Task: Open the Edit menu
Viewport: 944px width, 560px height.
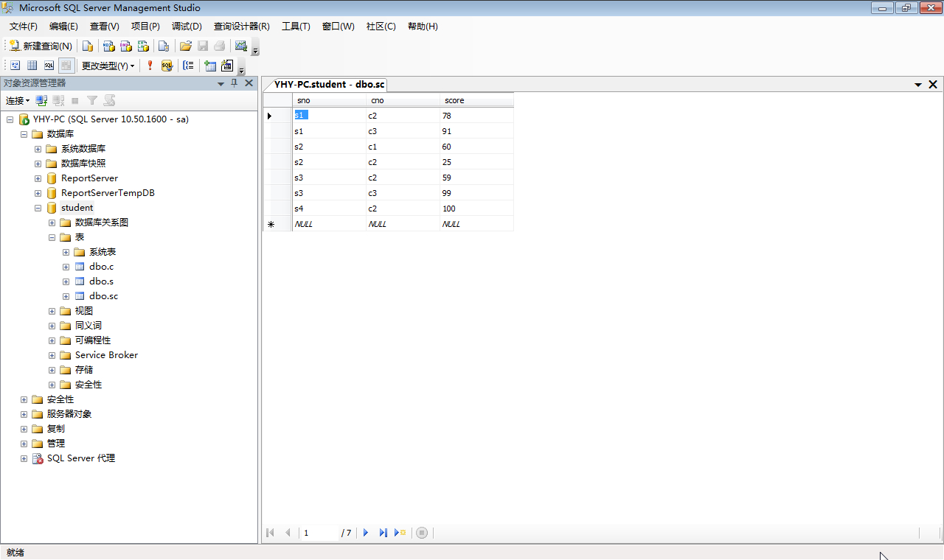Action: pos(63,27)
